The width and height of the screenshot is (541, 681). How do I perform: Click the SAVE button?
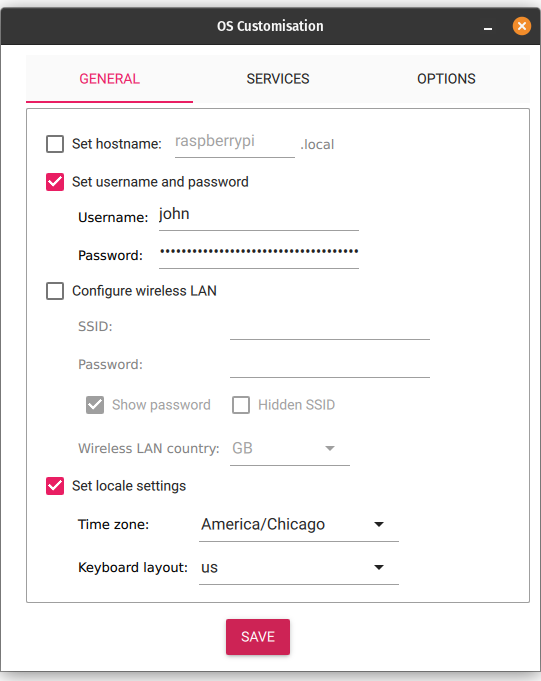pyautogui.click(x=258, y=637)
